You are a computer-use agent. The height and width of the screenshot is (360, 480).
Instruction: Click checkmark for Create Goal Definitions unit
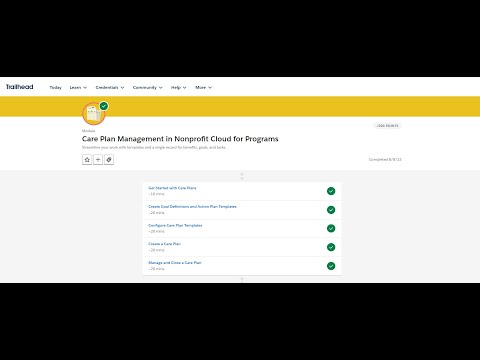point(331,210)
